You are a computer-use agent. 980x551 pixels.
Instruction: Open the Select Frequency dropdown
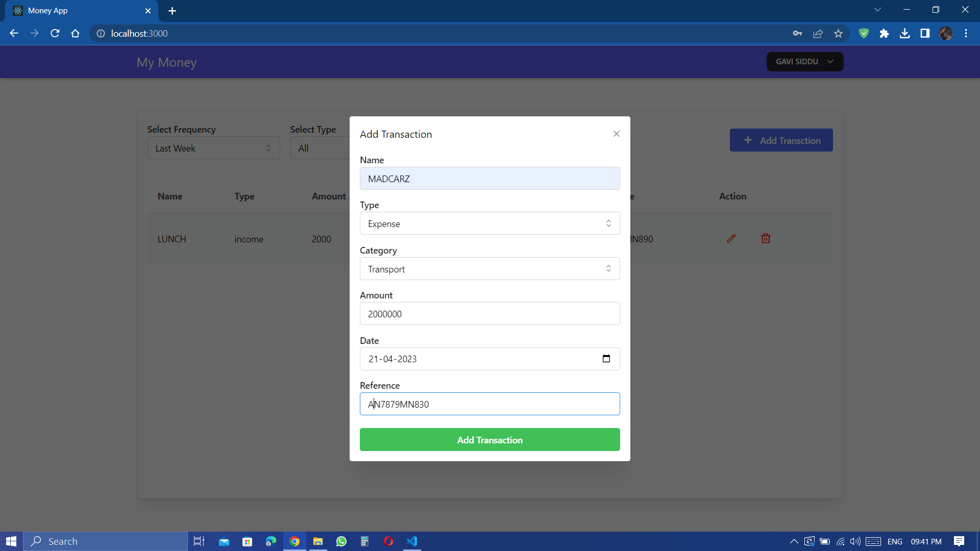(213, 148)
